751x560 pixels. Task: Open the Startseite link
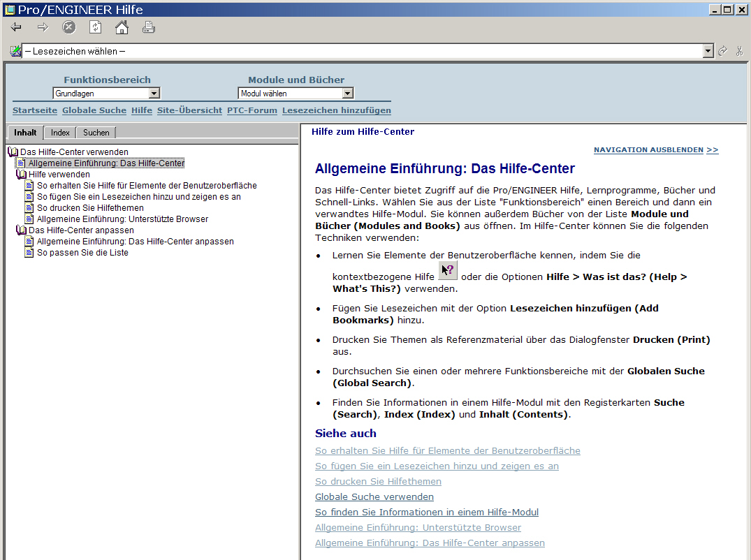click(35, 110)
